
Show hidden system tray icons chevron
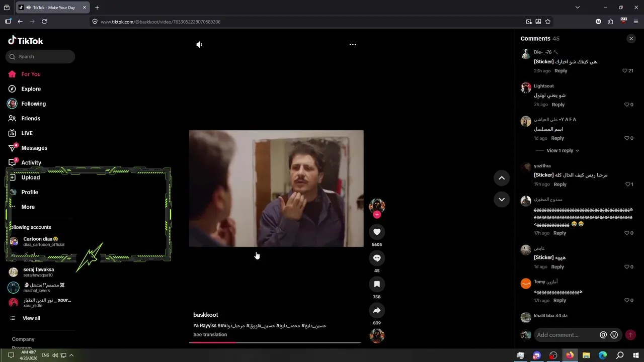71,355
